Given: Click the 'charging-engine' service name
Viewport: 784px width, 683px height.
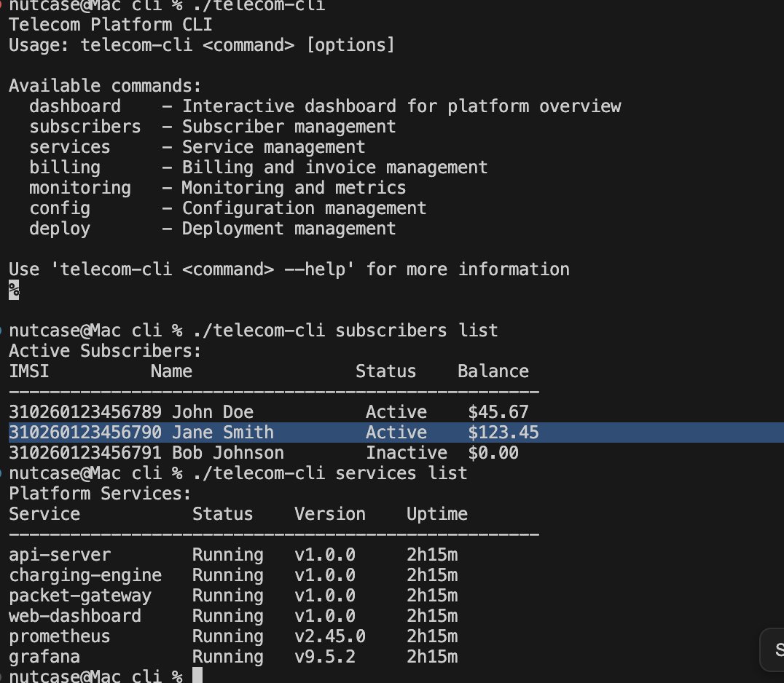Looking at the screenshot, I should [x=85, y=575].
